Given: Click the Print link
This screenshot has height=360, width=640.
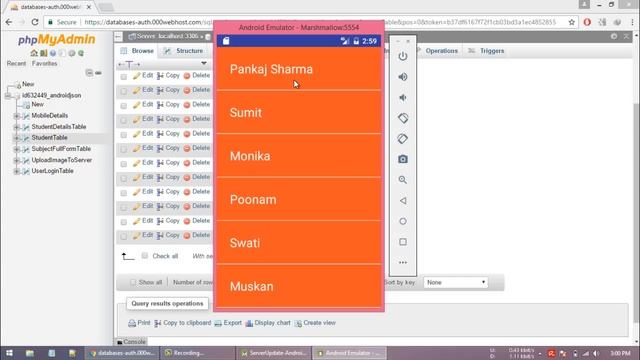Looking at the screenshot, I should click(x=139, y=323).
